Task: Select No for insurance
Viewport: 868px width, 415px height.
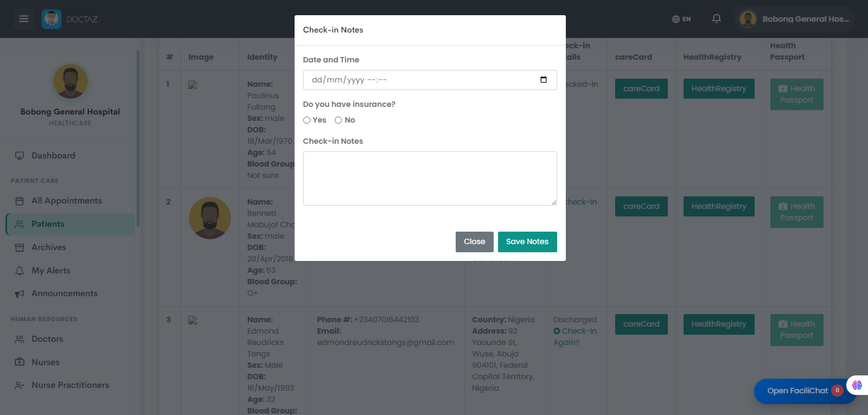Action: [x=338, y=120]
